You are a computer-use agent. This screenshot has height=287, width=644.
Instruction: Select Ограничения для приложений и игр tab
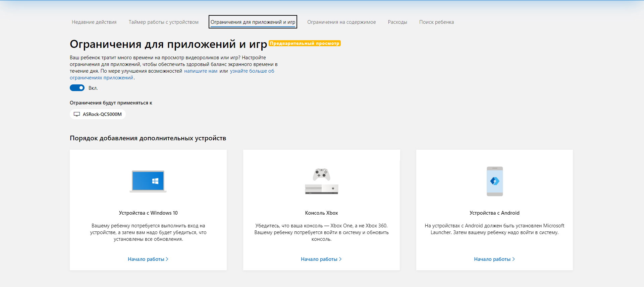point(253,22)
